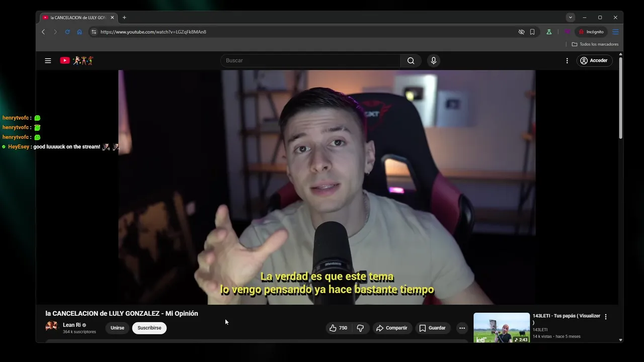This screenshot has width=644, height=362.
Task: Click the Buscar search field
Action: pyautogui.click(x=310, y=60)
